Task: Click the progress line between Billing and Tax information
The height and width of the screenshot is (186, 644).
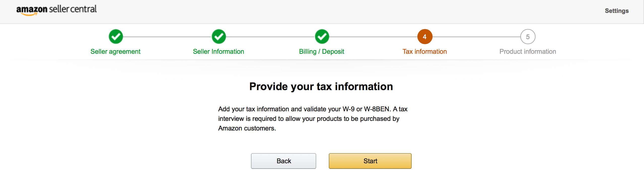Action: [373, 37]
